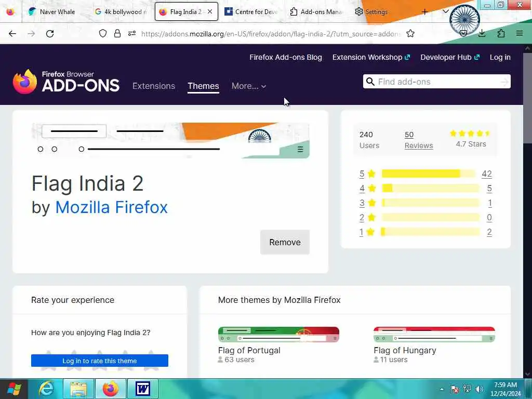This screenshot has height=399, width=532.
Task: Open Microsoft Word from the taskbar
Action: tap(143, 389)
